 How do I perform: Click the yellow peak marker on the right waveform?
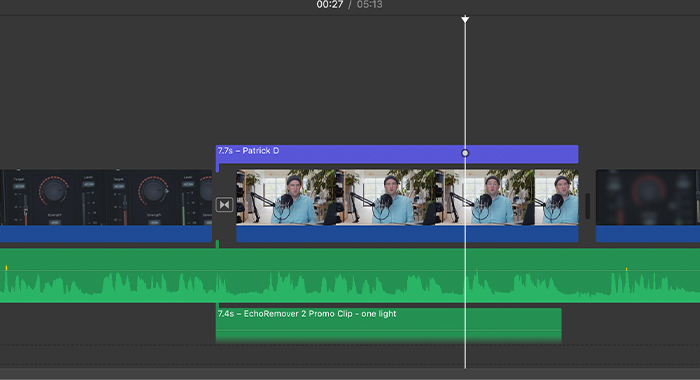coord(626,269)
